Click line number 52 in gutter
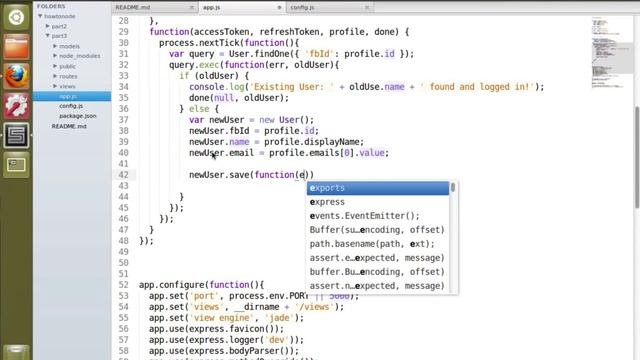Image resolution: width=640 pixels, height=360 pixels. pyautogui.click(x=123, y=285)
